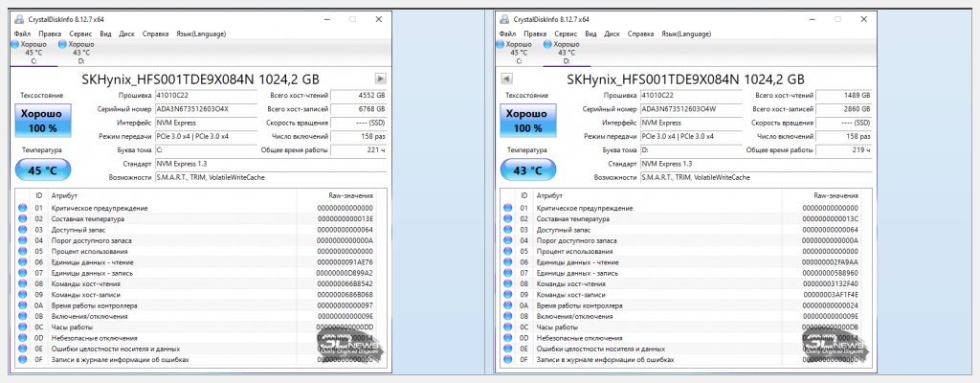Open Правка menu in left window
This screenshot has height=383, width=980.
click(x=50, y=34)
